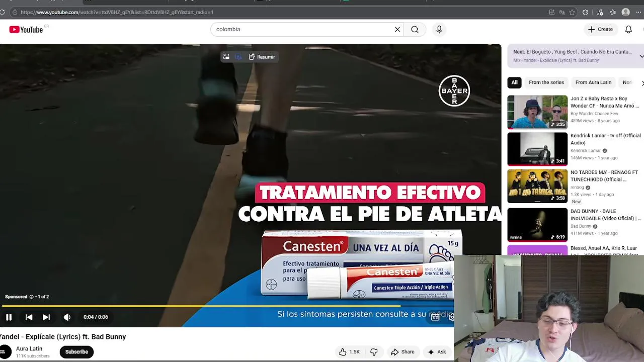Click the browser address bar URL
The width and height of the screenshot is (644, 362).
pyautogui.click(x=117, y=12)
